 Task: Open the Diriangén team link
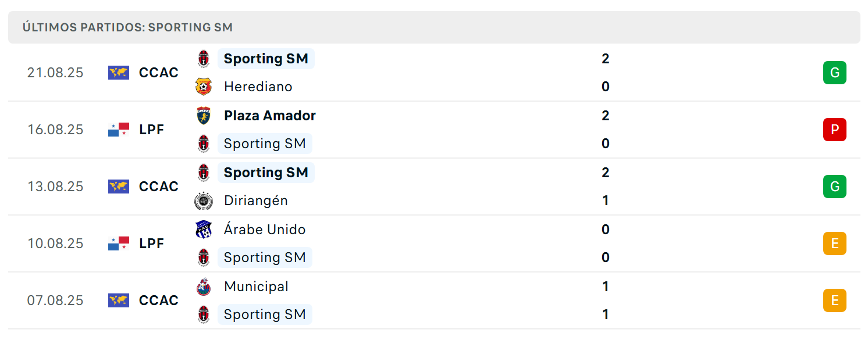pyautogui.click(x=256, y=200)
